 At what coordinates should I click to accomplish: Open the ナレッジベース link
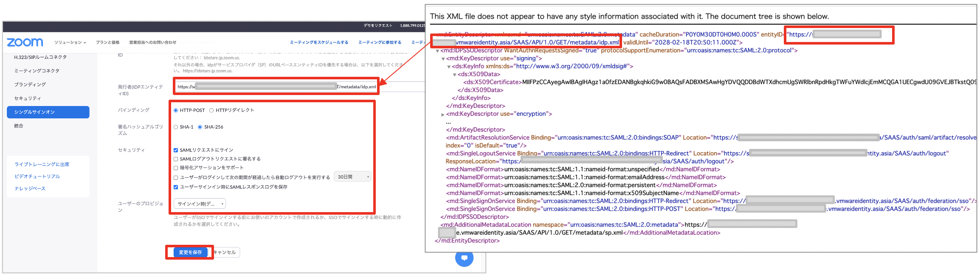point(30,189)
